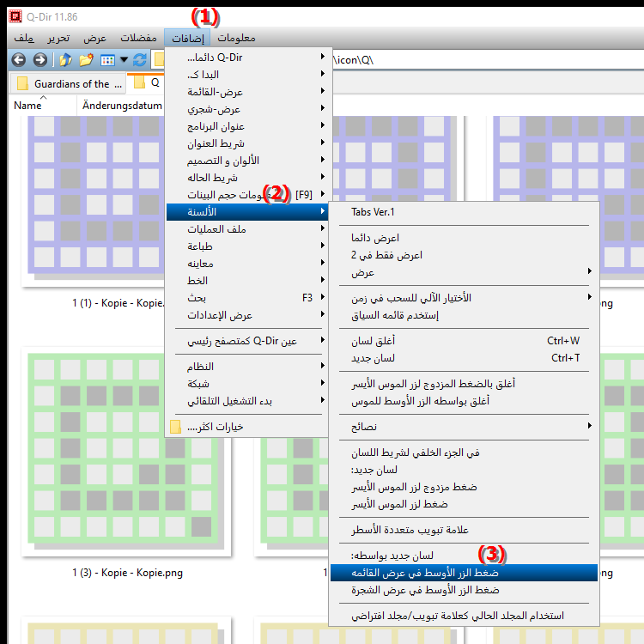This screenshot has height=644, width=644.
Task: Open the ملف العمليات submenu
Action: (x=246, y=229)
